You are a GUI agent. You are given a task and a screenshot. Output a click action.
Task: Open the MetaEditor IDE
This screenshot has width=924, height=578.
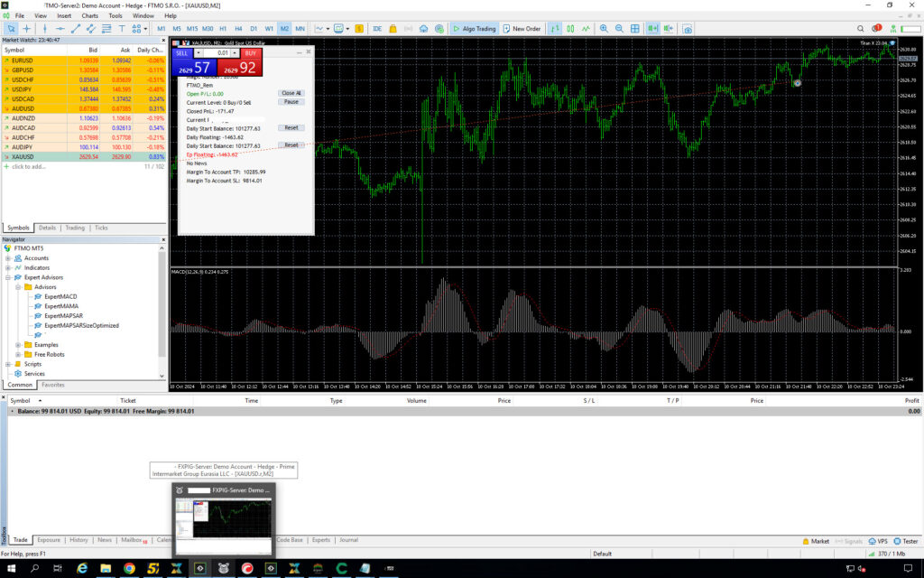(x=377, y=28)
